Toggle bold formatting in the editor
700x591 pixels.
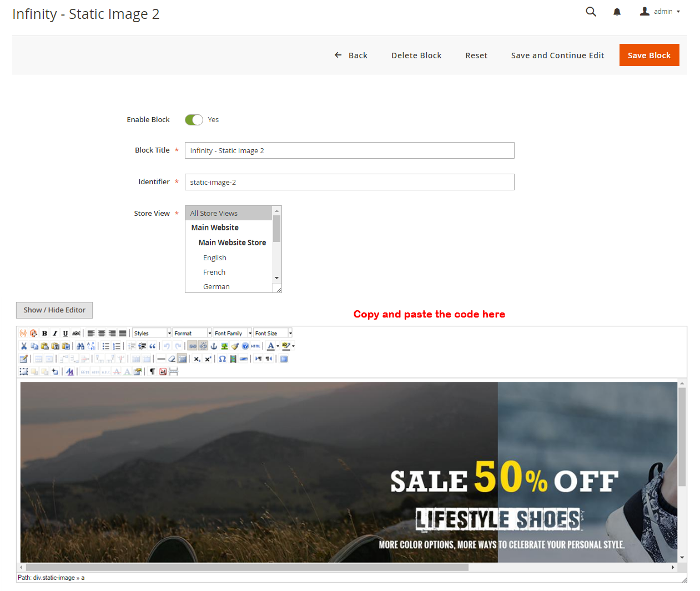pos(44,334)
